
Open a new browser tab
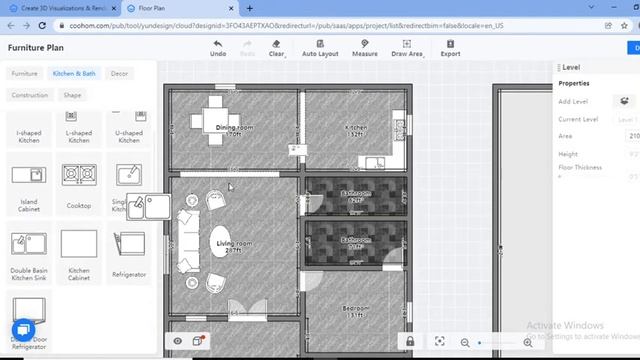pos(250,8)
